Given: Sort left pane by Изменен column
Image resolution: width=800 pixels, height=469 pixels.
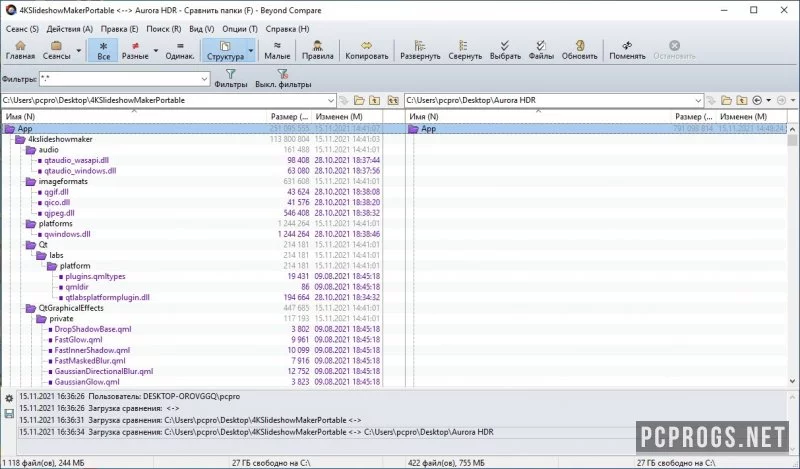Looking at the screenshot, I should pos(347,117).
